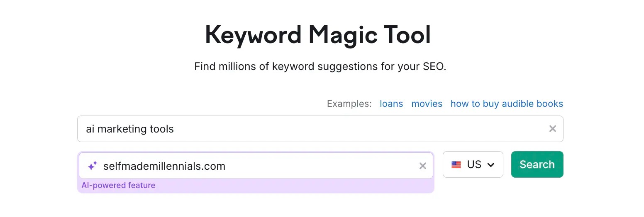Screen dimensions: 644x217
Task: Run the green Search button
Action: (537, 164)
